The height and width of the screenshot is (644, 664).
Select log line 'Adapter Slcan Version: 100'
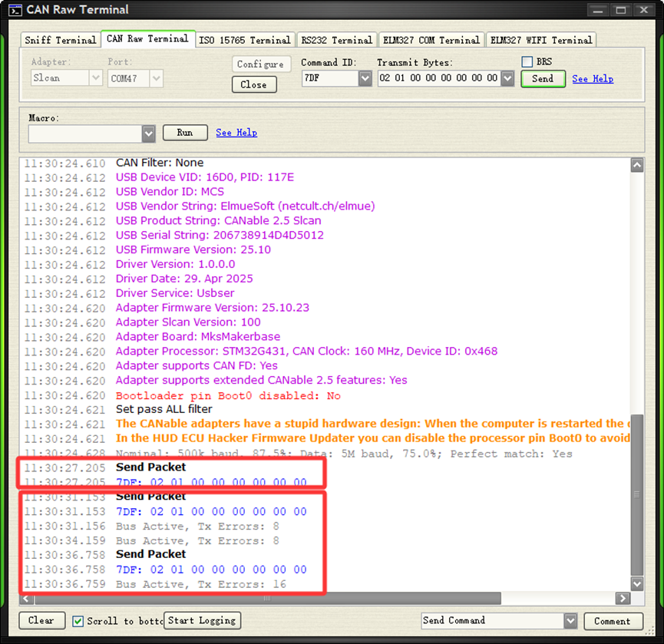coord(188,322)
